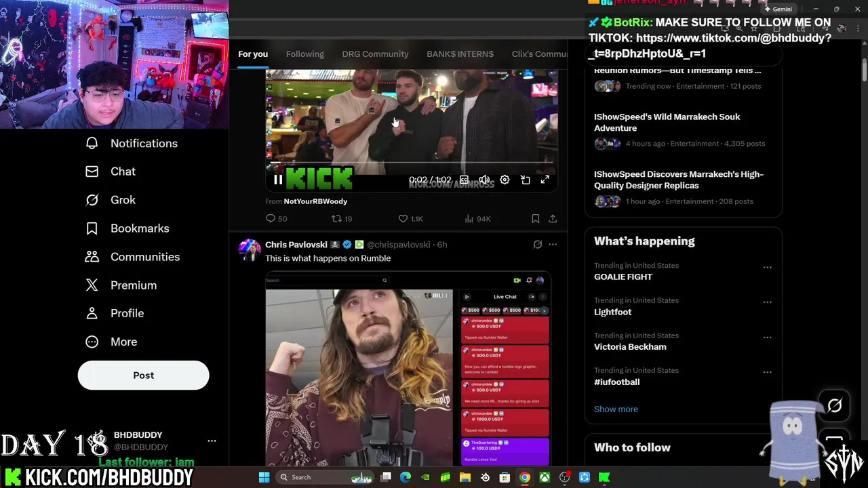Open the Lightfoot trending topic
868x488 pixels.
(612, 312)
